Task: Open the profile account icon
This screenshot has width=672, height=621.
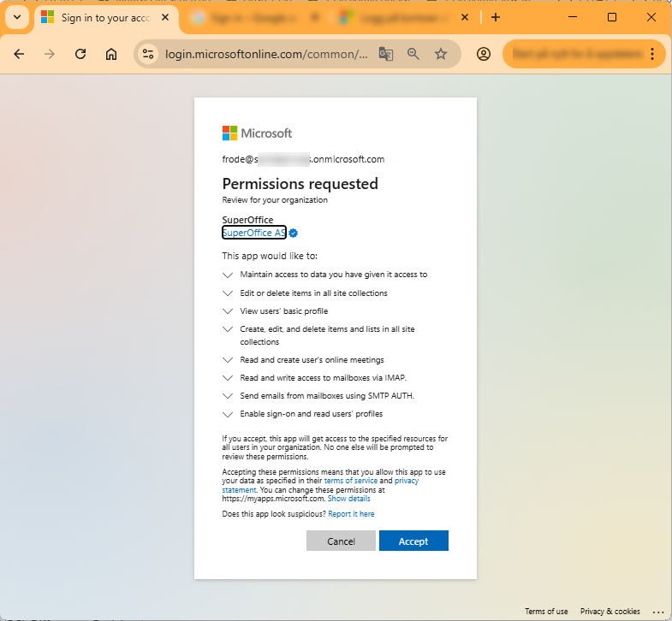Action: pos(484,54)
